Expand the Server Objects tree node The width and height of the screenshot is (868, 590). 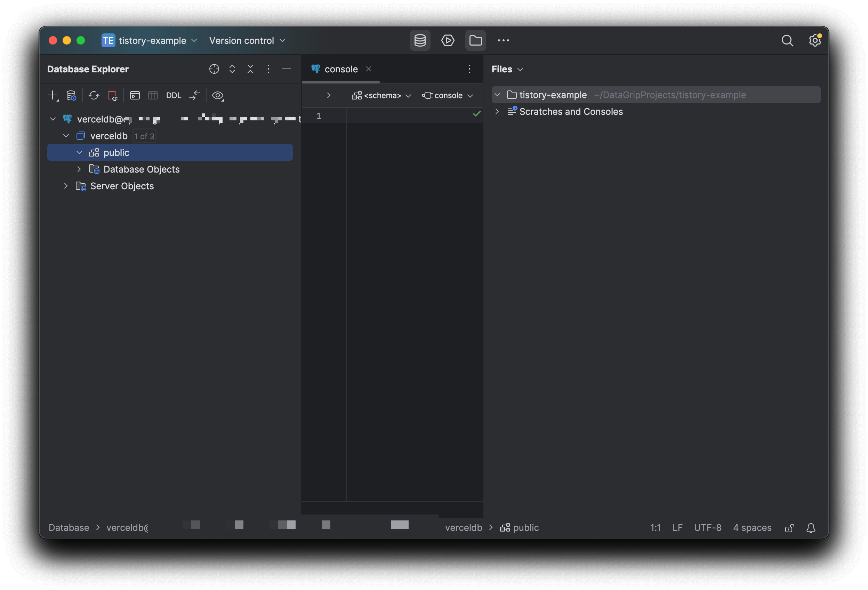pos(66,186)
